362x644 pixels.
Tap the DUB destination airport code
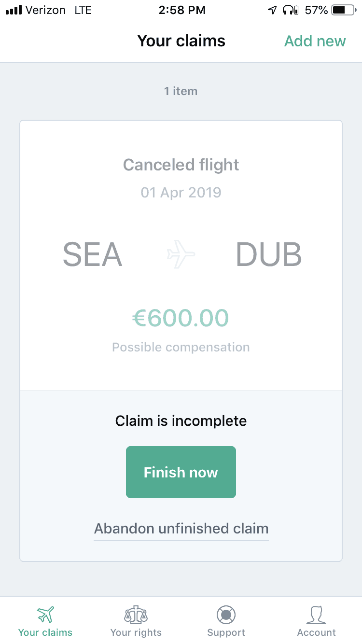click(x=269, y=254)
